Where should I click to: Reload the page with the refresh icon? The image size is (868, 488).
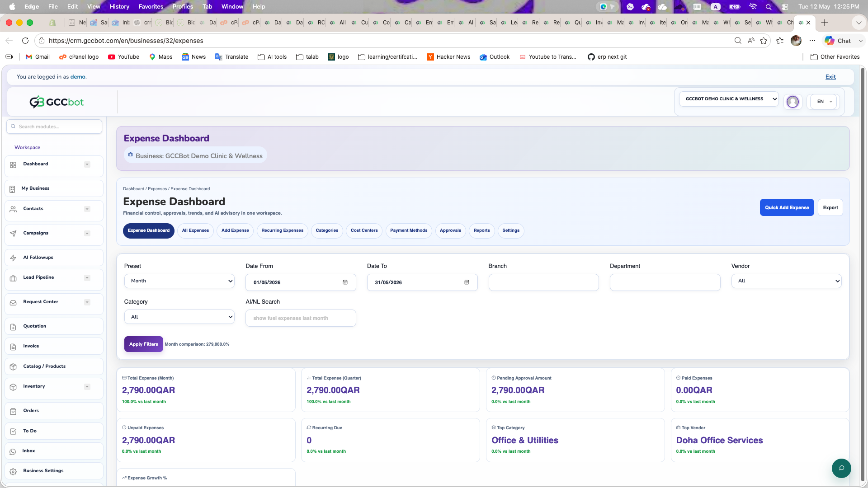(x=25, y=41)
